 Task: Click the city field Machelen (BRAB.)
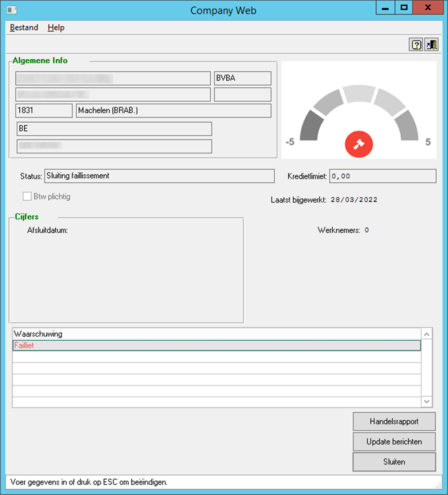(x=173, y=111)
